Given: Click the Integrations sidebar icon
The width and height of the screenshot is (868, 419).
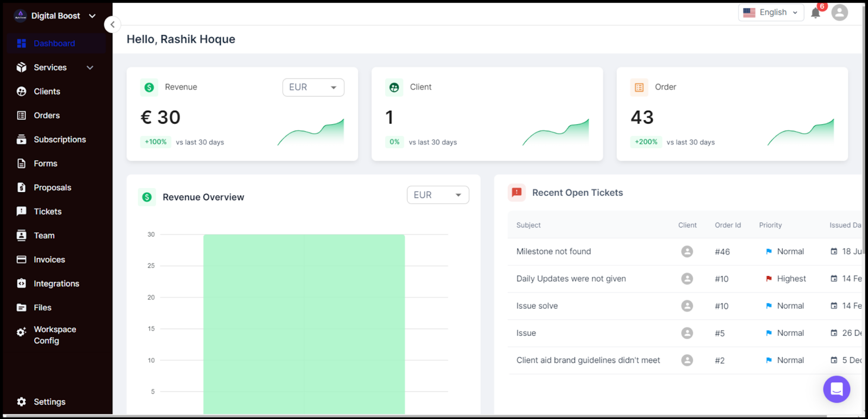Looking at the screenshot, I should pyautogui.click(x=21, y=283).
